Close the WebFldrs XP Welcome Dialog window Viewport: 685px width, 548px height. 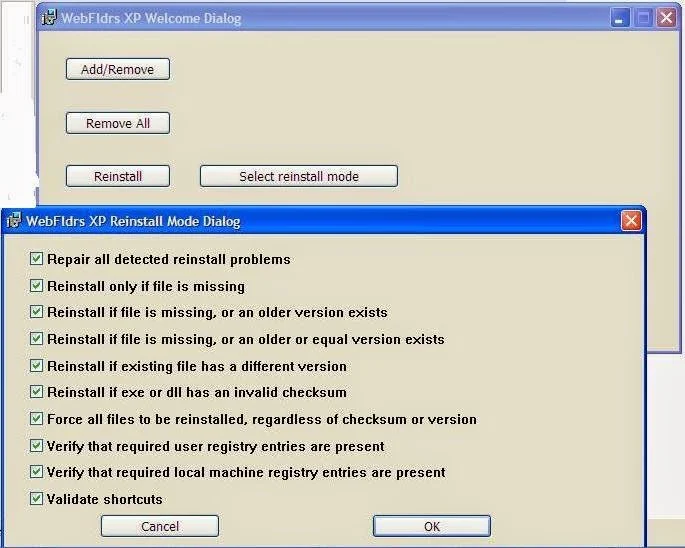(x=666, y=18)
